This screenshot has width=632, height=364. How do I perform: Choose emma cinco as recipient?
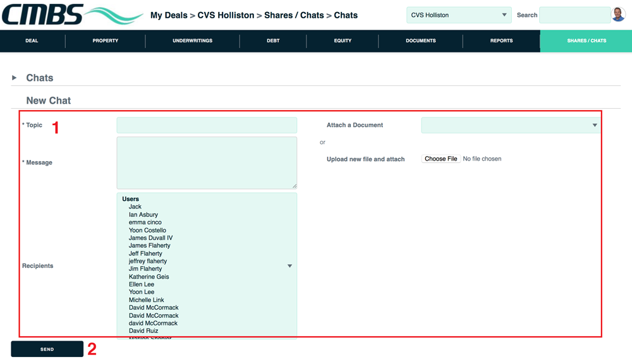coord(145,222)
